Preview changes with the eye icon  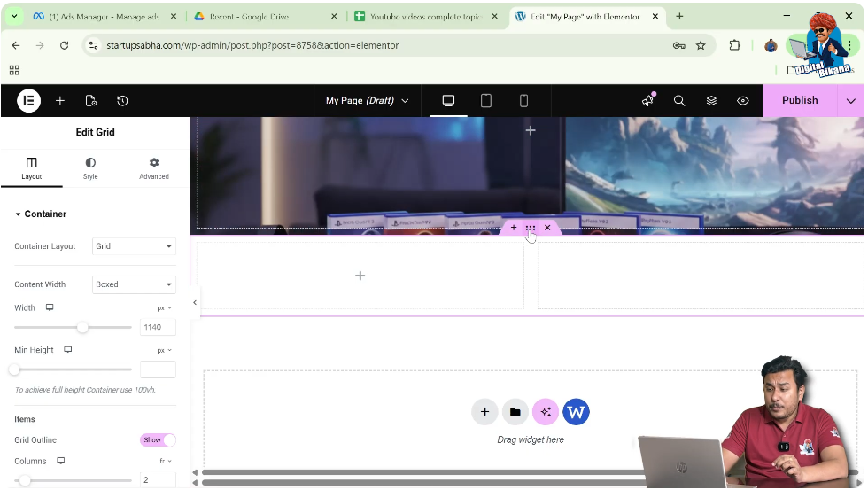click(743, 101)
